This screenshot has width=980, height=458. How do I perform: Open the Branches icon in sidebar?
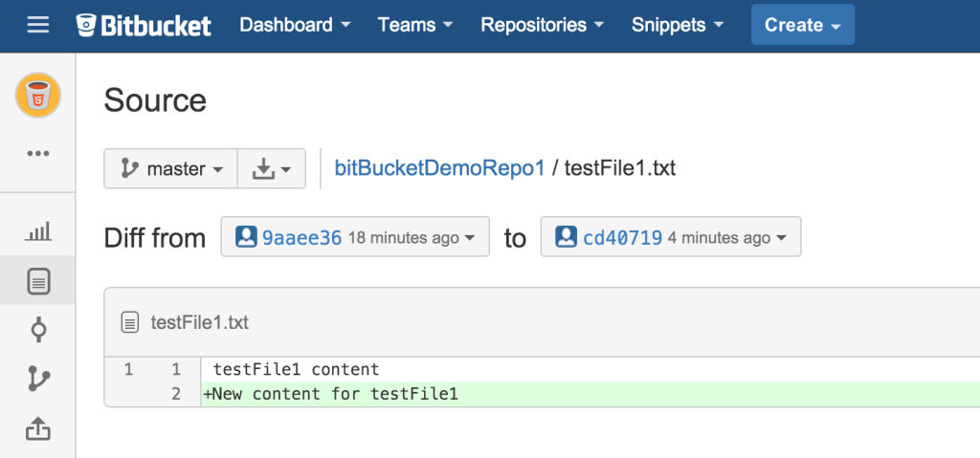click(38, 380)
